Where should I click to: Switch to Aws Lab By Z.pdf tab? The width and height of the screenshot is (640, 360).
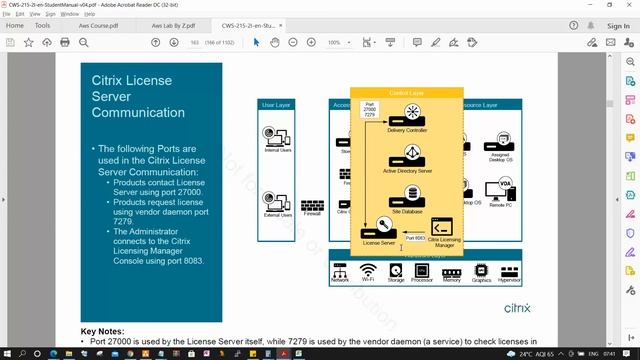click(173, 25)
